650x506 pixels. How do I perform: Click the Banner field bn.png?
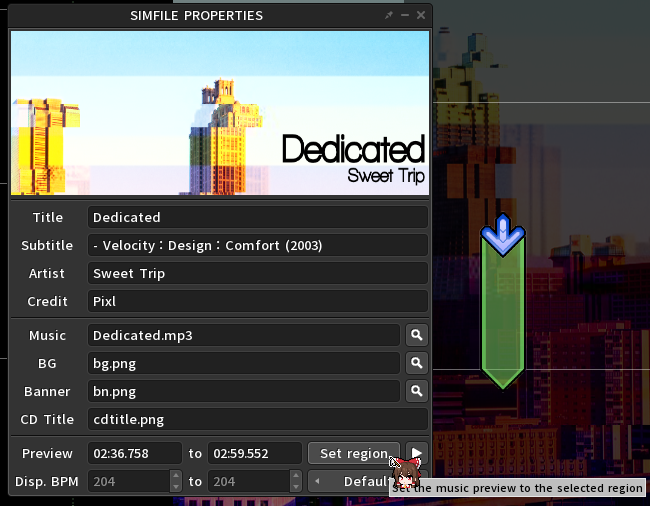pos(244,391)
